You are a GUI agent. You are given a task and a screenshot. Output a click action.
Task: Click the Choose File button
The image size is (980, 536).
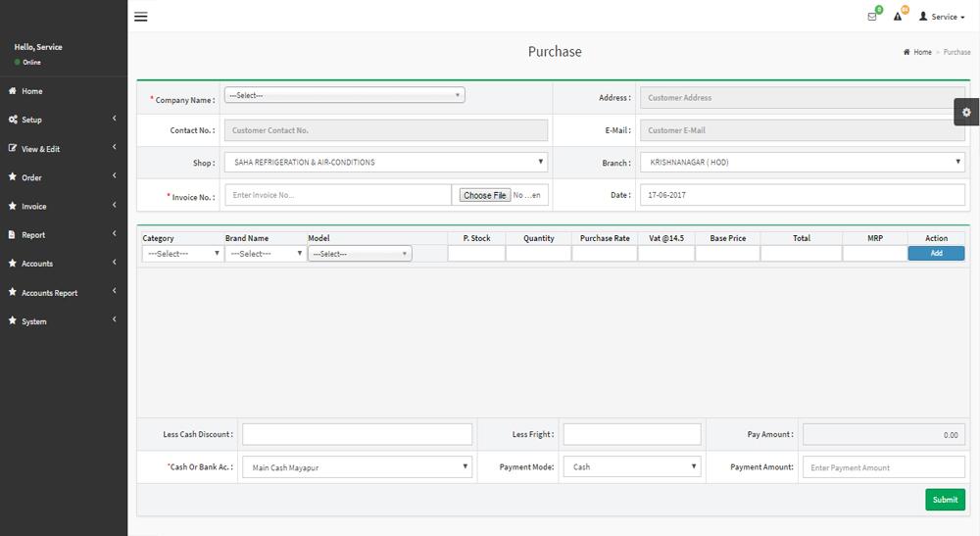tap(485, 195)
